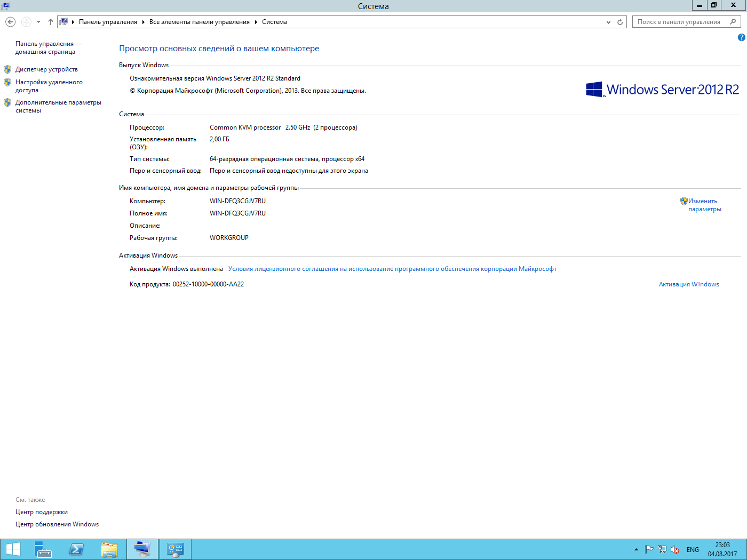Select 'WORKGROUP' value
The height and width of the screenshot is (560, 747).
coord(229,238)
